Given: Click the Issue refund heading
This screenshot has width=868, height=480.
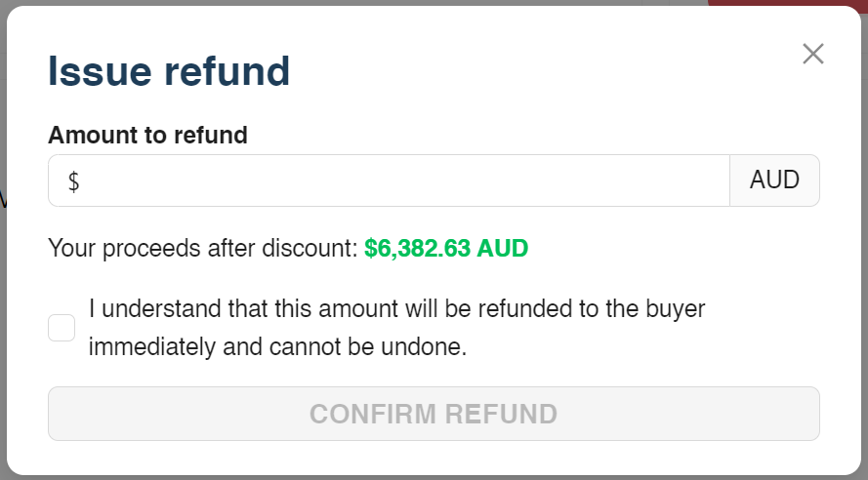Looking at the screenshot, I should point(169,71).
